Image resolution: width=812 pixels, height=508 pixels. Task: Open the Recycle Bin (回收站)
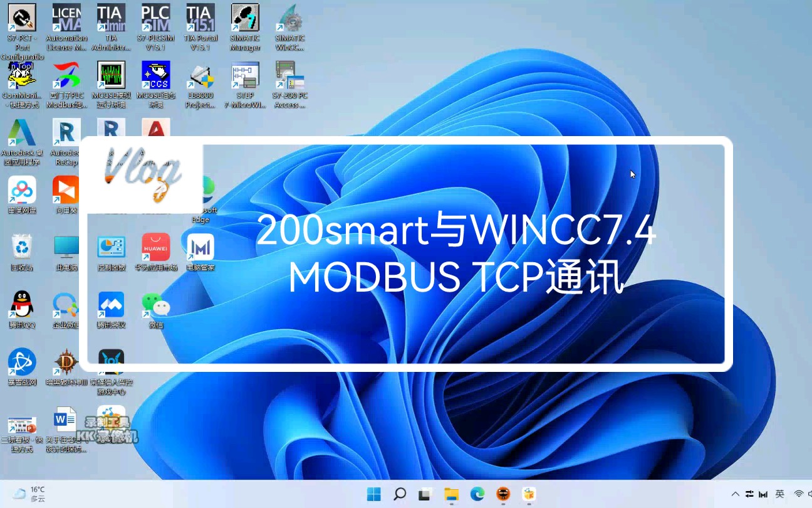tap(22, 248)
